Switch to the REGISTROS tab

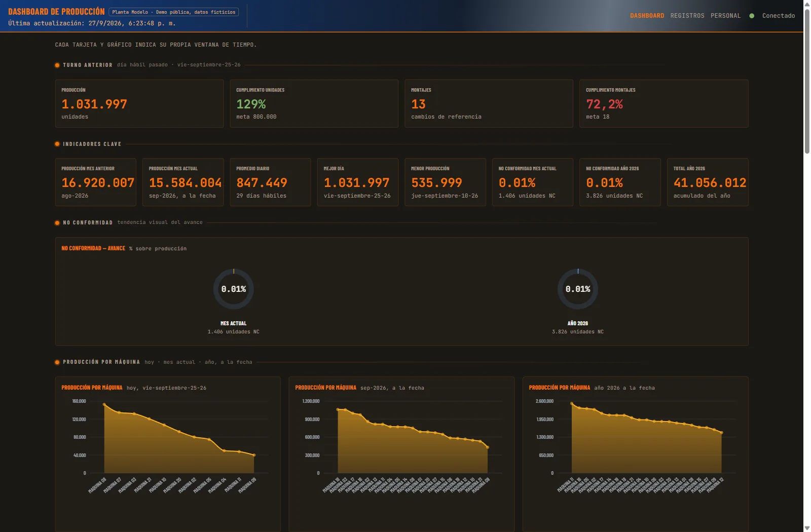click(x=687, y=16)
